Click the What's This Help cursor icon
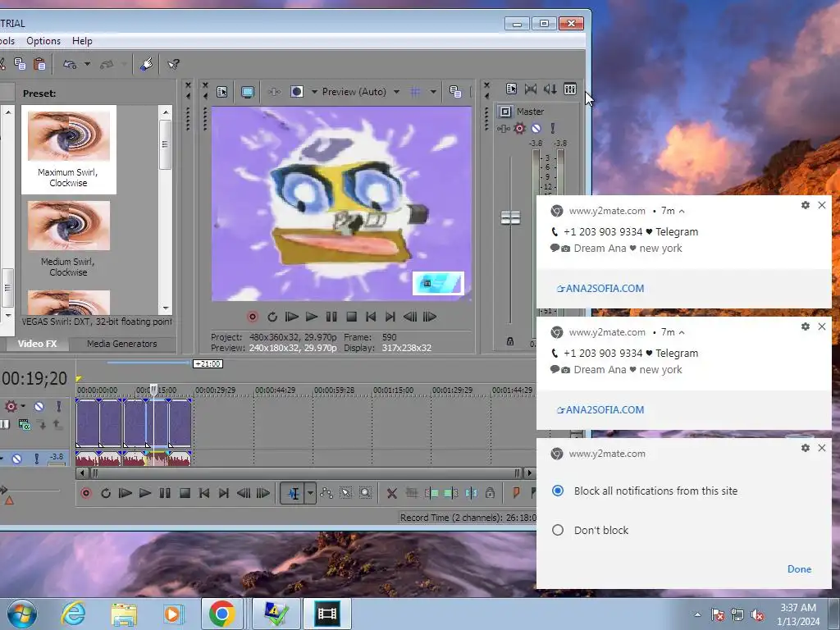Screen dimensions: 840x630 (x=173, y=64)
